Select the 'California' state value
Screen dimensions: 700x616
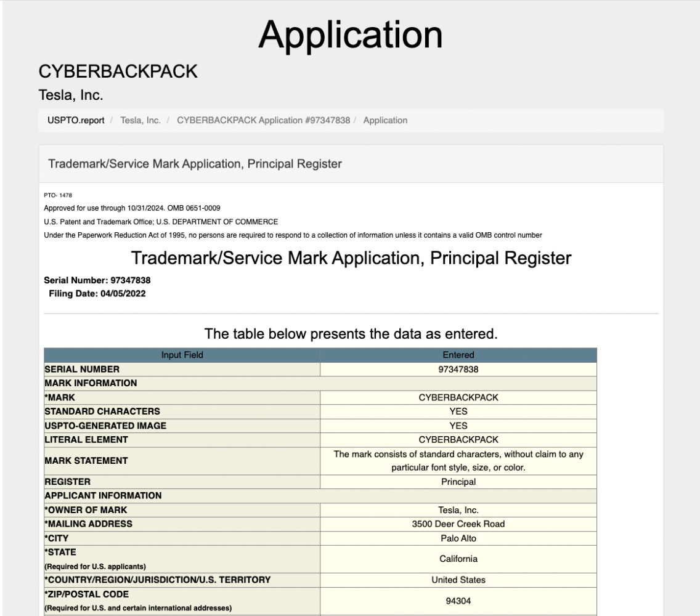click(458, 559)
